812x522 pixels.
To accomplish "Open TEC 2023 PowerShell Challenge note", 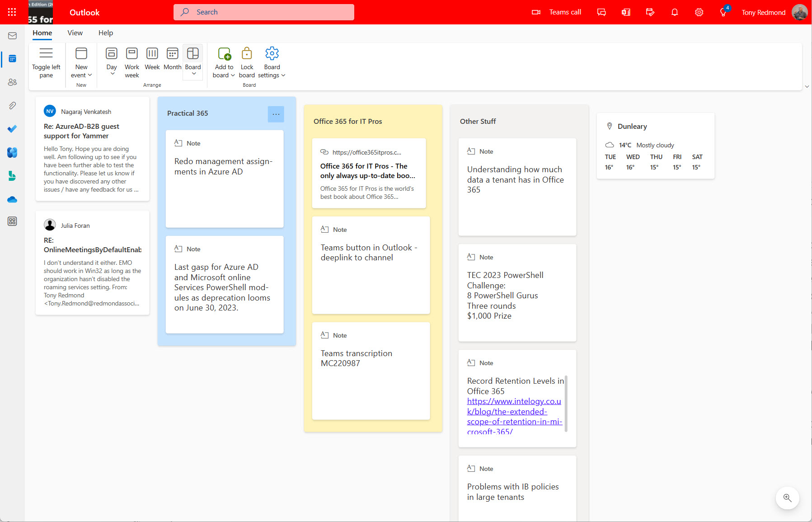I will 517,293.
